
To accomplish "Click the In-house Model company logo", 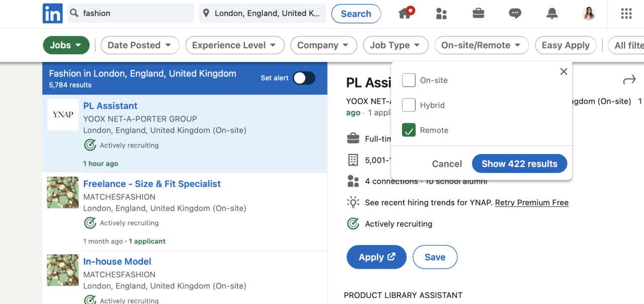I will pos(63,270).
